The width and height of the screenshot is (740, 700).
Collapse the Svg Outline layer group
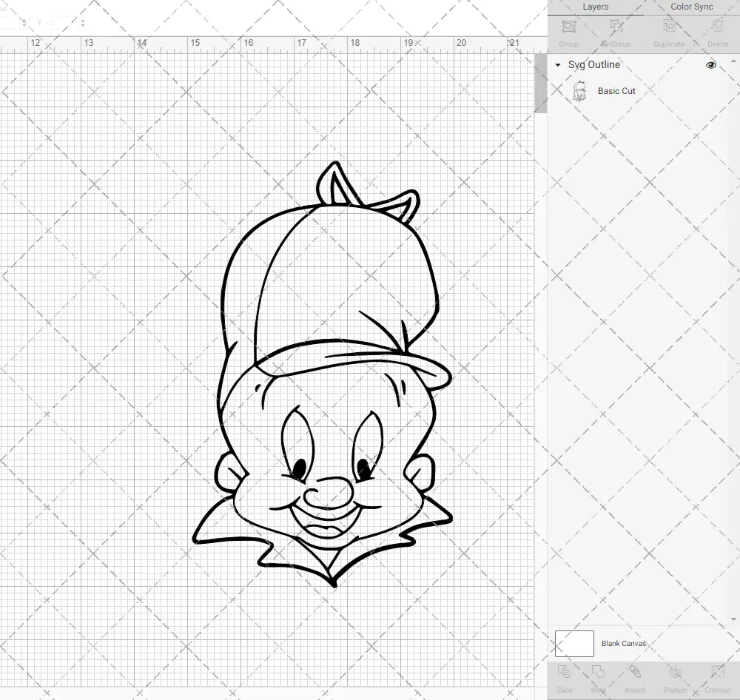(x=558, y=65)
